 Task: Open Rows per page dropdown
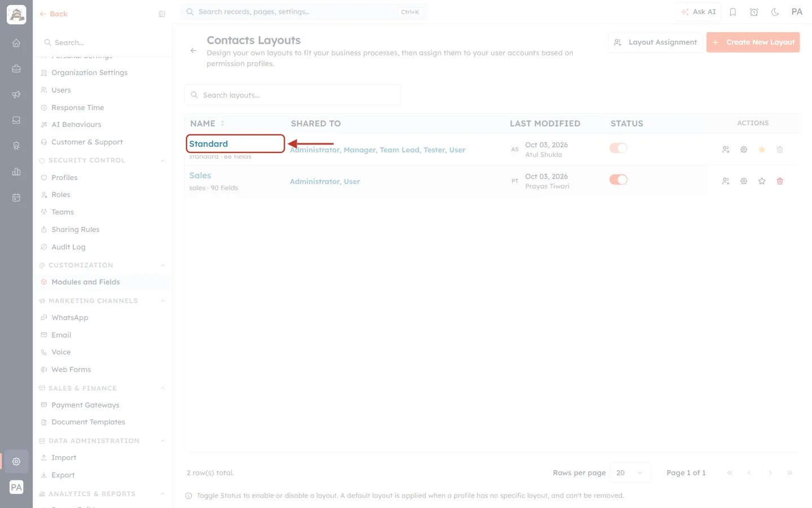click(x=630, y=473)
